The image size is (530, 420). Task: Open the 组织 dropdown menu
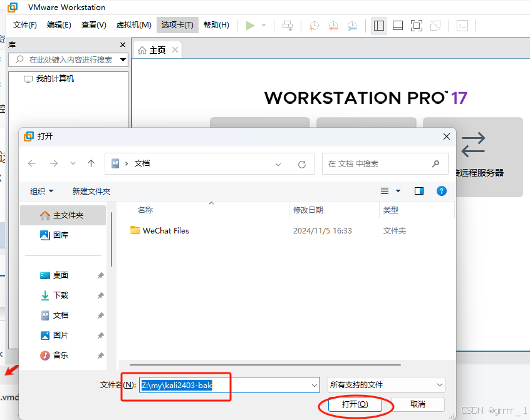coord(41,191)
